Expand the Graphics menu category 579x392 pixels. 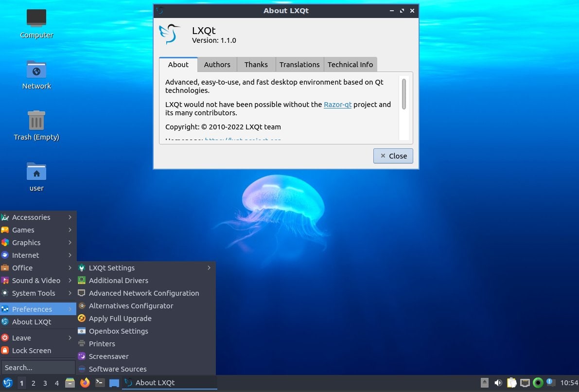point(38,242)
